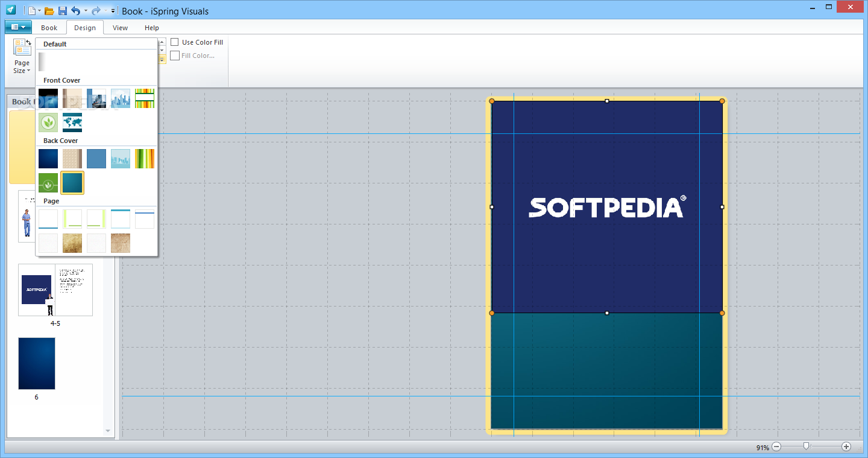Image resolution: width=868 pixels, height=458 pixels.
Task: Switch to the Book tab
Action: coord(49,28)
